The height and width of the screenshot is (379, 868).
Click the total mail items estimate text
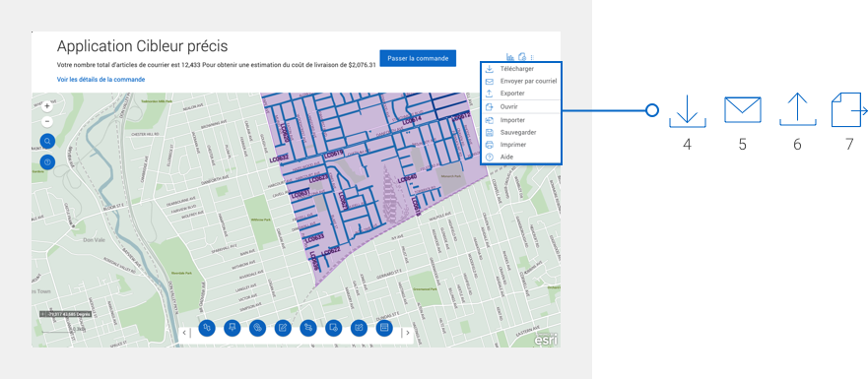pyautogui.click(x=217, y=65)
